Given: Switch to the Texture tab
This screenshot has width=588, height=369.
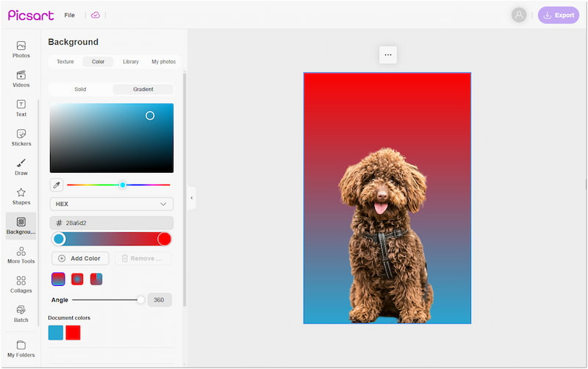Looking at the screenshot, I should [x=65, y=62].
